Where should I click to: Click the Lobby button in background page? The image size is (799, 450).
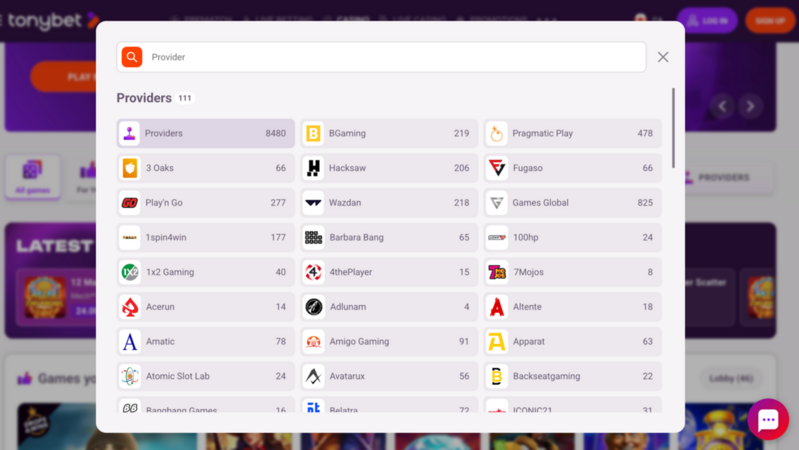(731, 378)
